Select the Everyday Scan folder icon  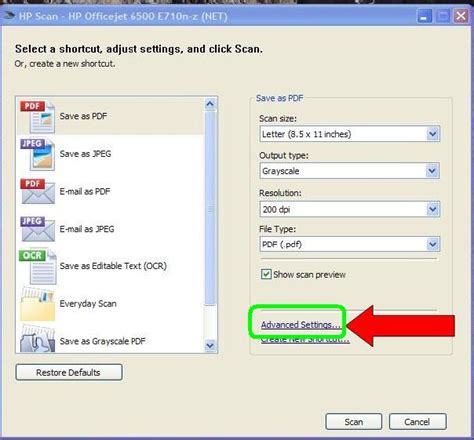[x=37, y=304]
